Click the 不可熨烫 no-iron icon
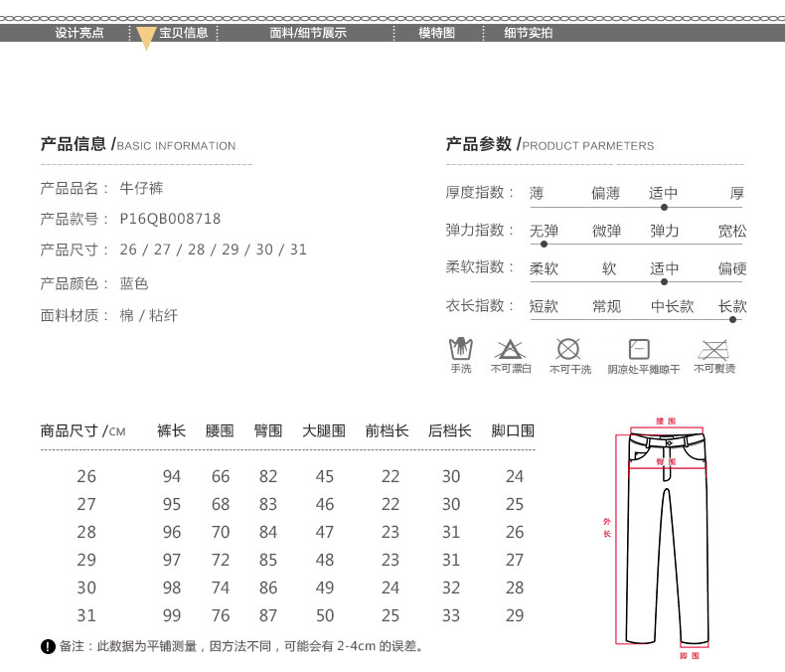The height and width of the screenshot is (672, 785). pos(713,350)
